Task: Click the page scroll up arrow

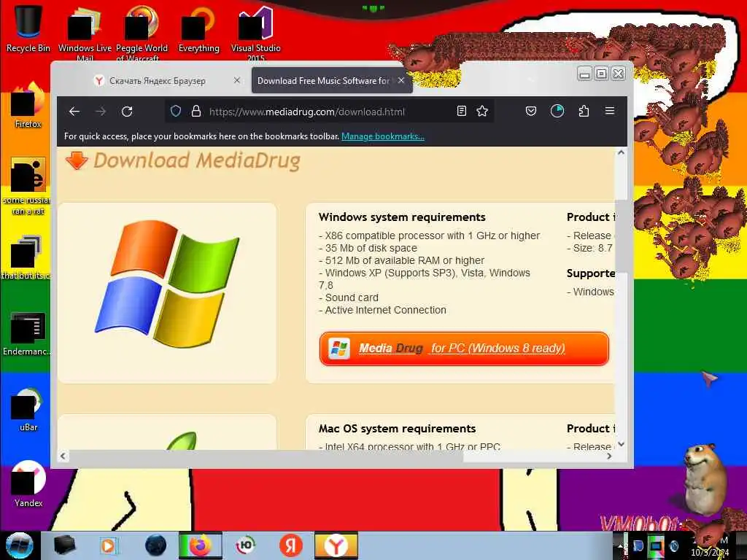Action: pos(621,153)
